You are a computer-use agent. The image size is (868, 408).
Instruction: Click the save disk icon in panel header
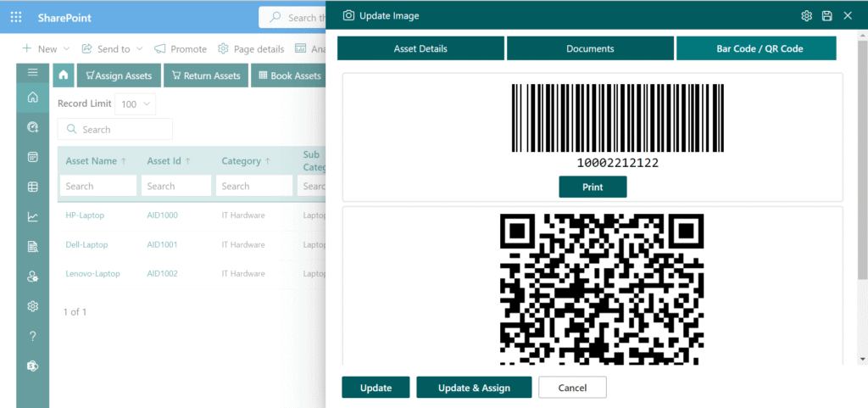click(827, 16)
